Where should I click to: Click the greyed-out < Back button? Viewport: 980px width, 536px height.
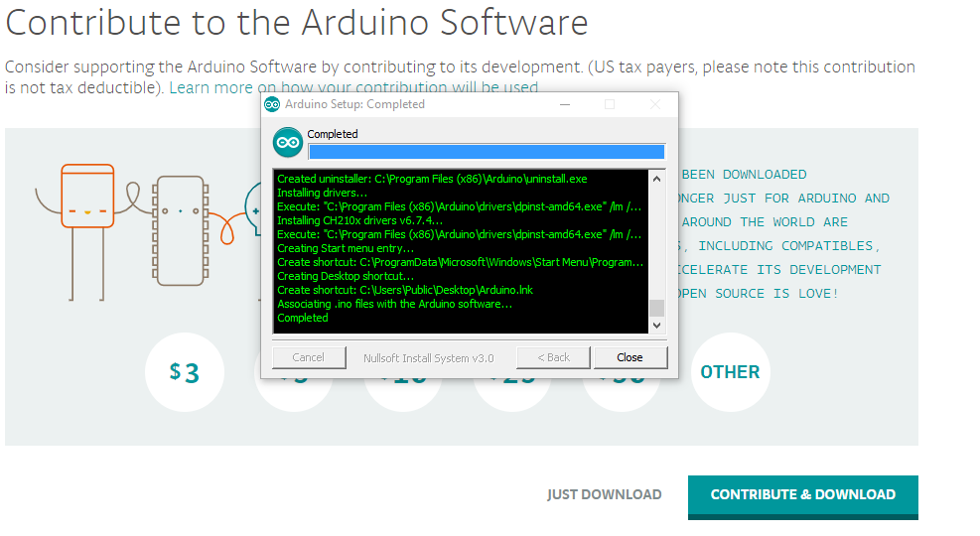[553, 357]
